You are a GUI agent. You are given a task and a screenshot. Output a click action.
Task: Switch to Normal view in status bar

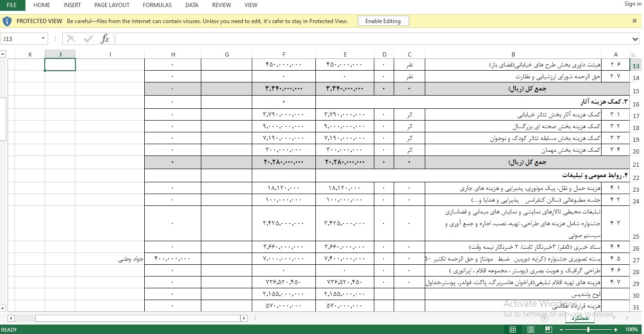pyautogui.click(x=513, y=329)
